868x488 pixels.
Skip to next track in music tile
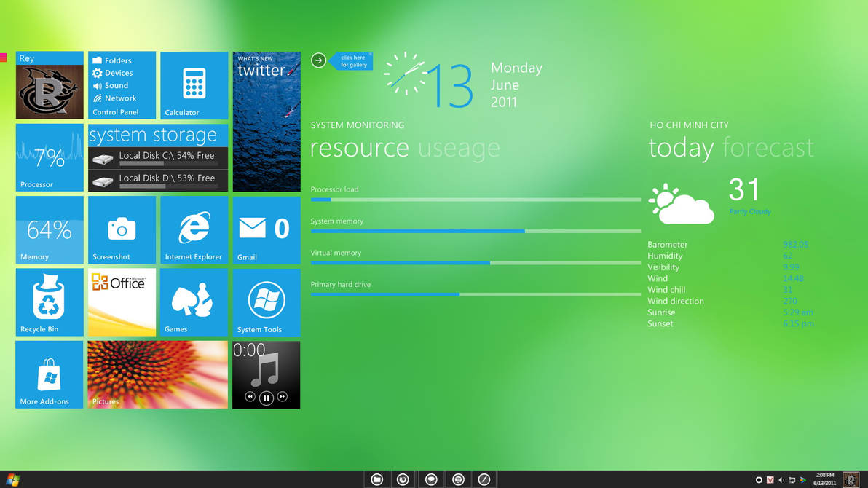(283, 397)
